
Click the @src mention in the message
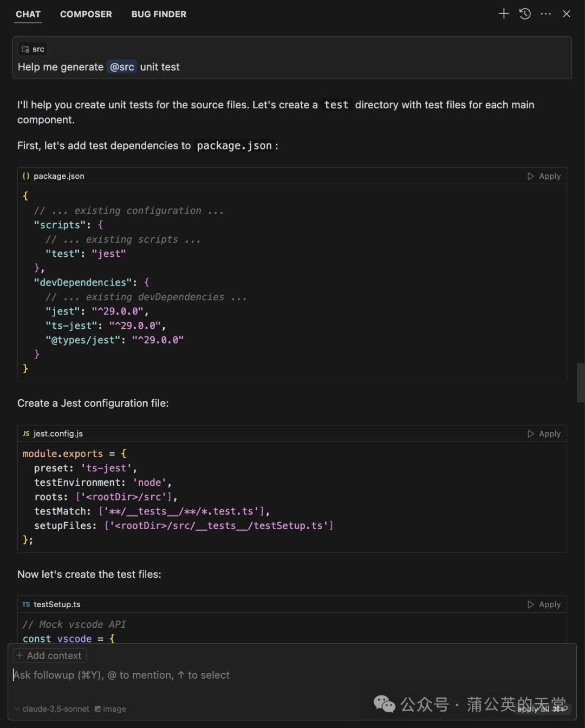click(122, 67)
